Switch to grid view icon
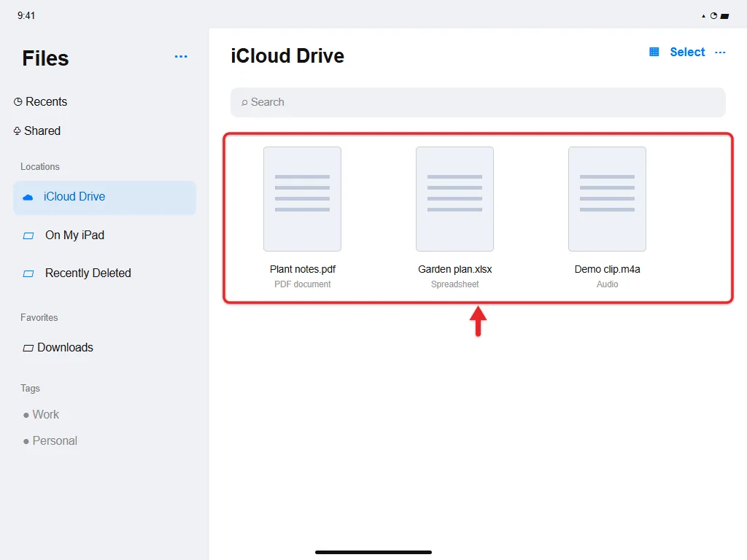 (654, 52)
